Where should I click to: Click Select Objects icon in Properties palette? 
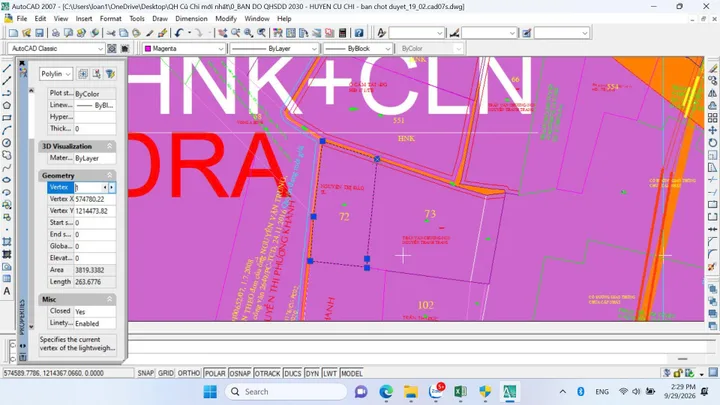click(x=96, y=74)
